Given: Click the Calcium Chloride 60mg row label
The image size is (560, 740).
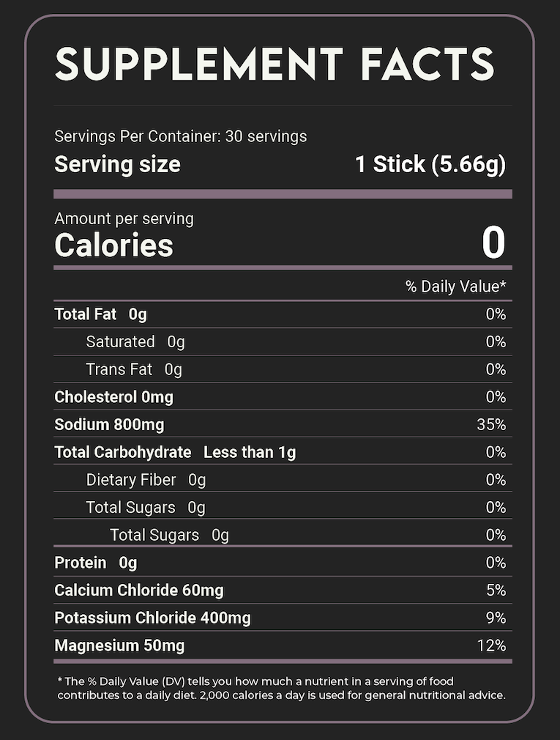Looking at the screenshot, I should pyautogui.click(x=139, y=591).
